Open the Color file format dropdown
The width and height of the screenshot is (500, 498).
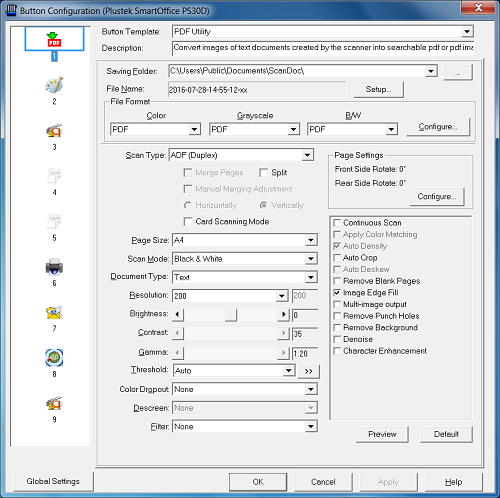(155, 129)
